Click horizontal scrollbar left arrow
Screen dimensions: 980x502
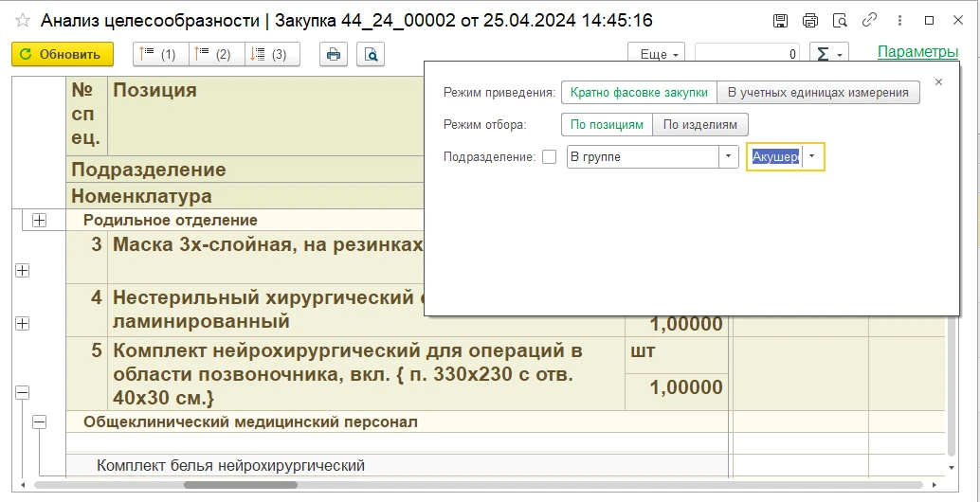click(x=23, y=485)
